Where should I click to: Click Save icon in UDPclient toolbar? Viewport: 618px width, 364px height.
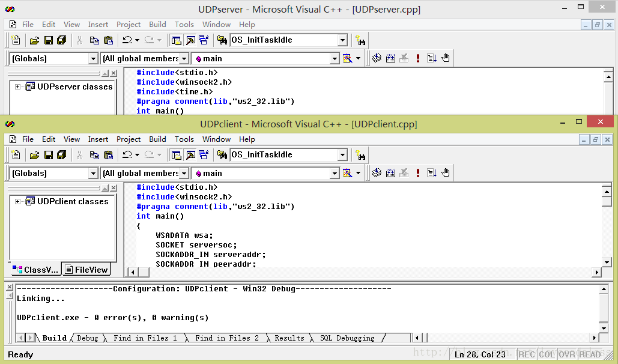pyautogui.click(x=49, y=155)
